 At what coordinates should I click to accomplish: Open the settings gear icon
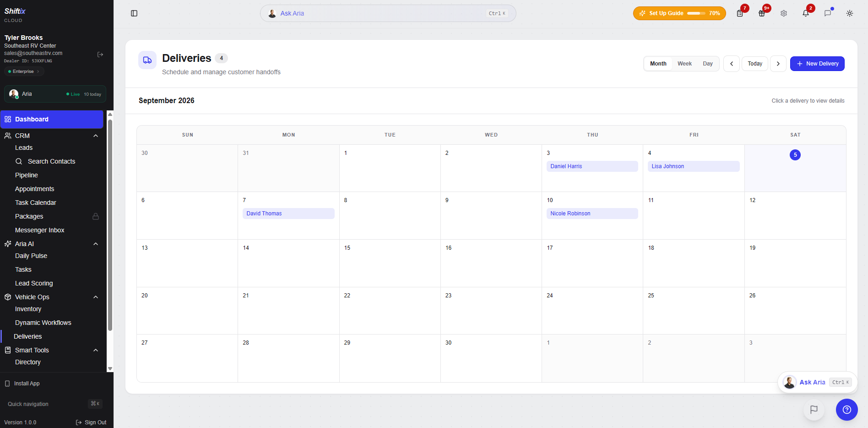click(784, 13)
